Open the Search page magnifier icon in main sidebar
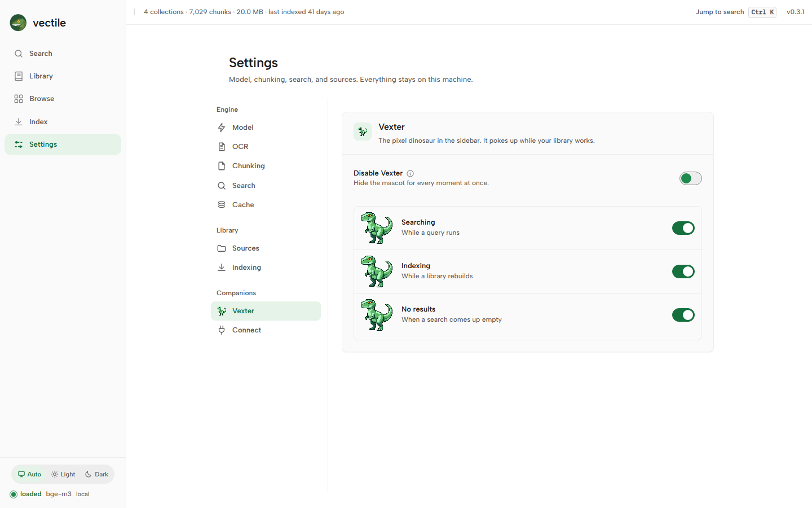This screenshot has height=508, width=812. pyautogui.click(x=19, y=54)
